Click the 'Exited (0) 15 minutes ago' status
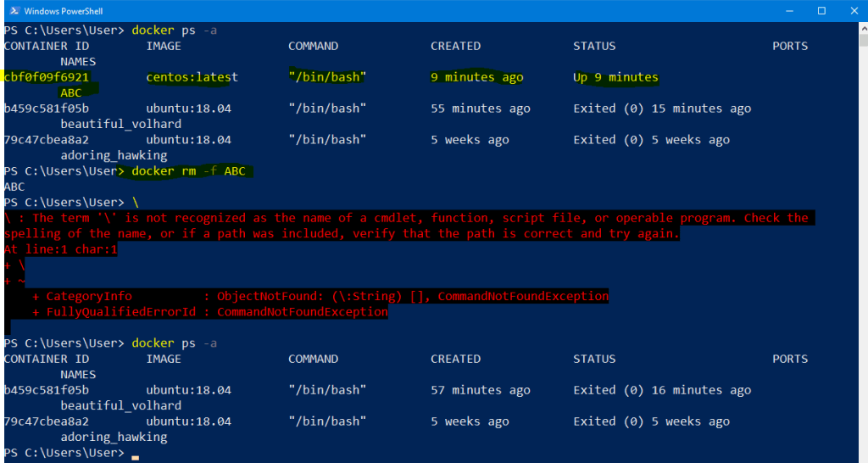 coord(662,109)
